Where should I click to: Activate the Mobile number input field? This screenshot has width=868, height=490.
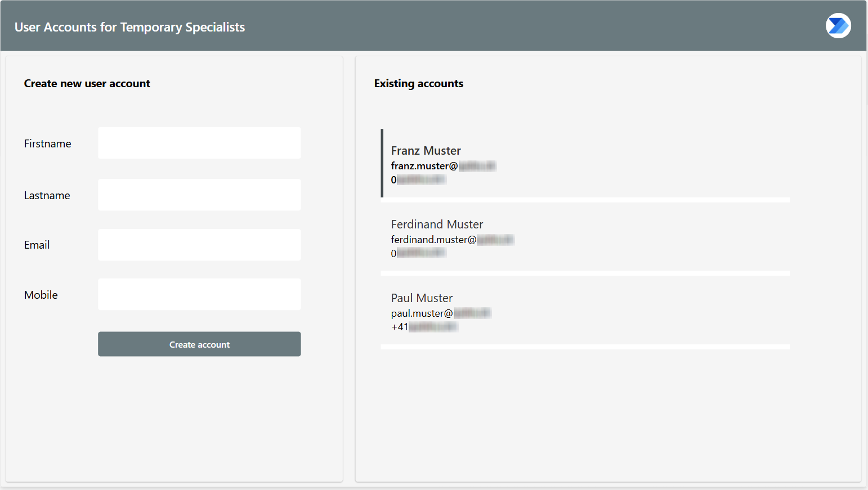(x=199, y=294)
